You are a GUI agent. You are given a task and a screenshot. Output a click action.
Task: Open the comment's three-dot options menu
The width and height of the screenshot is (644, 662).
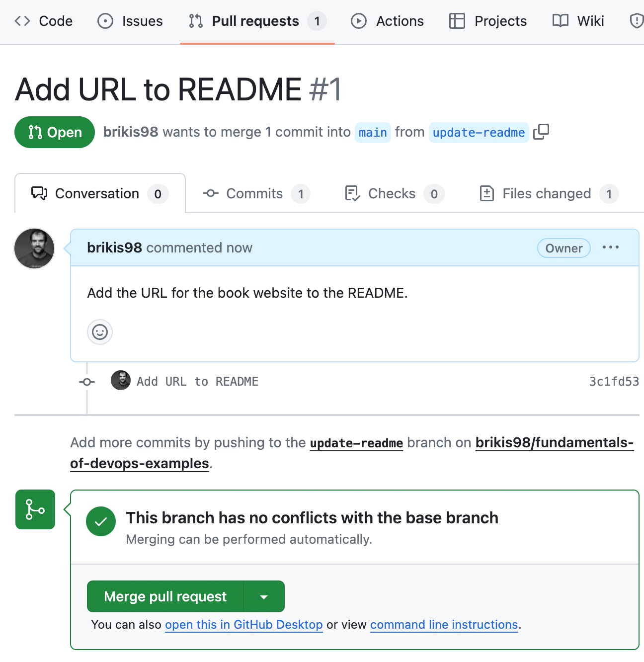tap(611, 248)
